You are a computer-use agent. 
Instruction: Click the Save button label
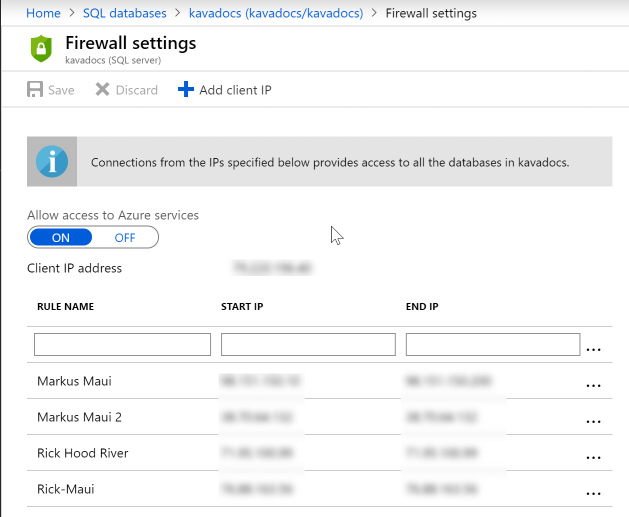pos(61,90)
